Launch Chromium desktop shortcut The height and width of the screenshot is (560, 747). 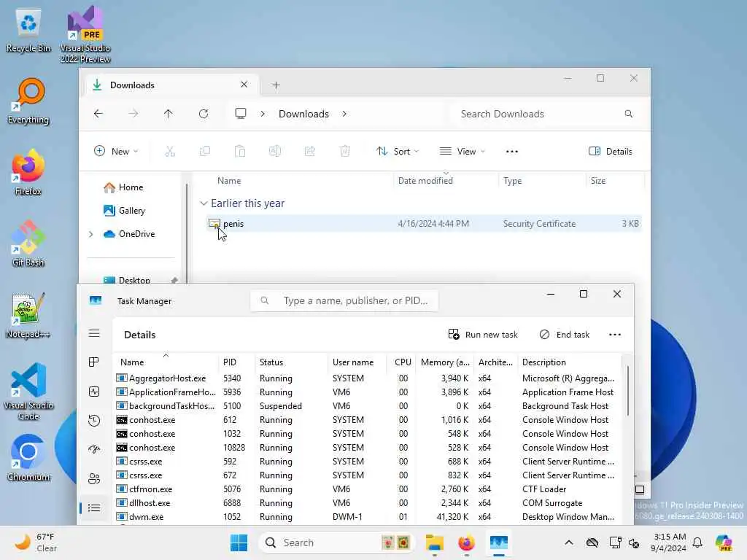[x=28, y=458]
